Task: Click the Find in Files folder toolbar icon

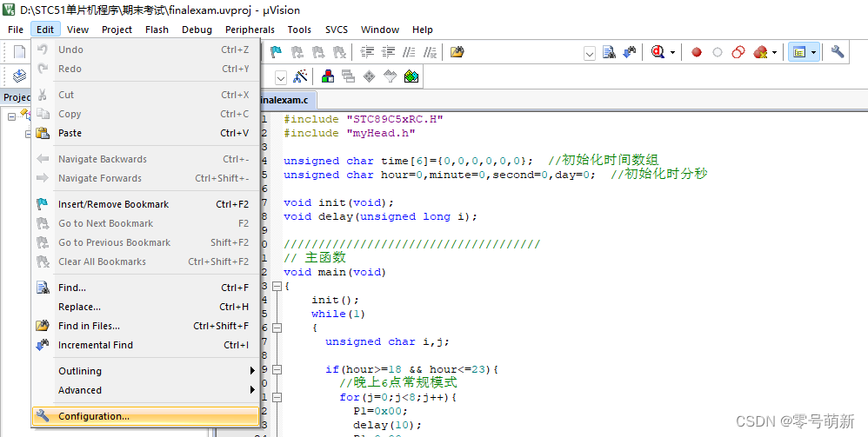Action: [457, 52]
